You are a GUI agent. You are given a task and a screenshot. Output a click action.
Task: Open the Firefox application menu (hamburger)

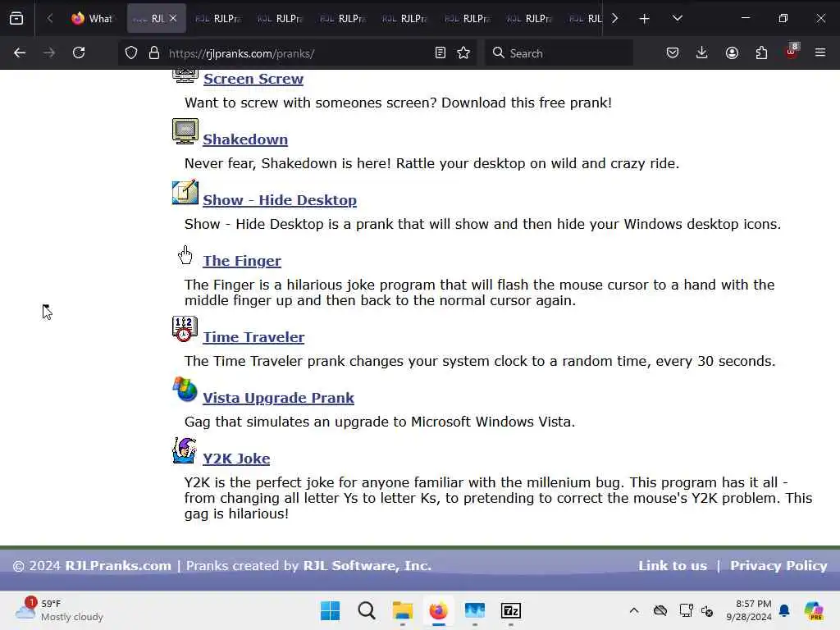click(x=820, y=52)
